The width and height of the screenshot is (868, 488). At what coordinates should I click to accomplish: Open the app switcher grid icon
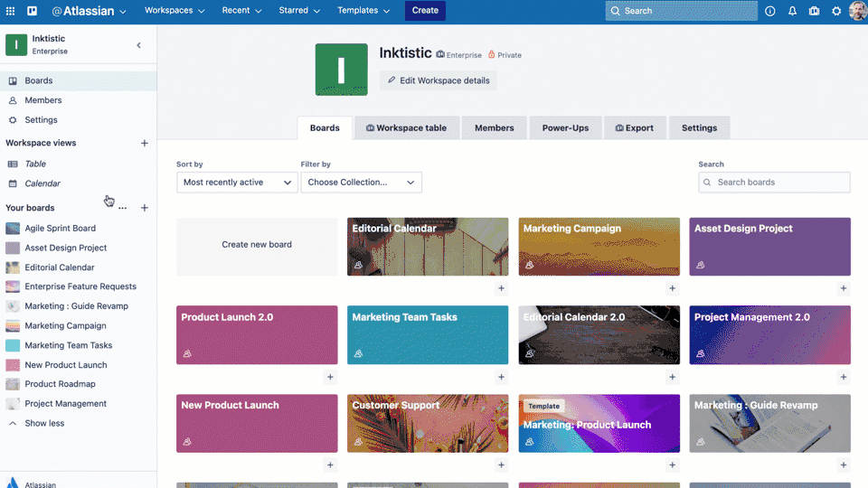click(x=11, y=11)
